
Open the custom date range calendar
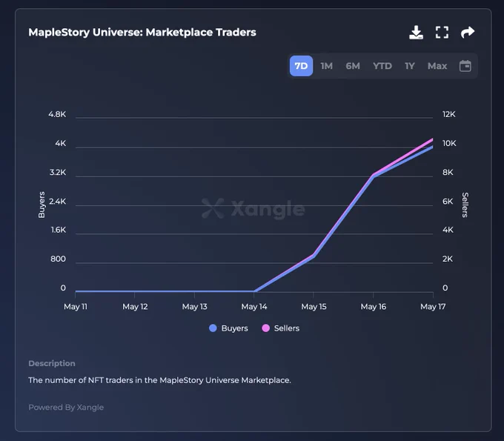click(465, 66)
